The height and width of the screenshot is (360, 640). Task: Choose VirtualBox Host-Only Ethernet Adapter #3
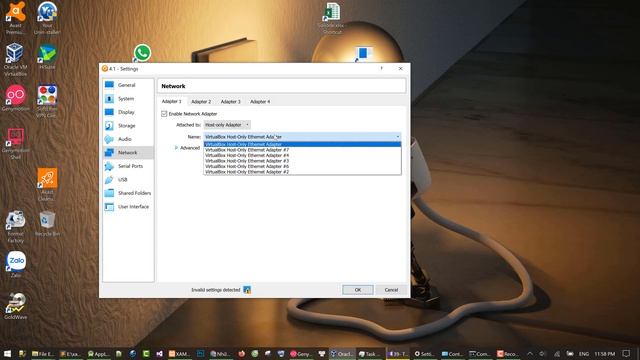302,161
